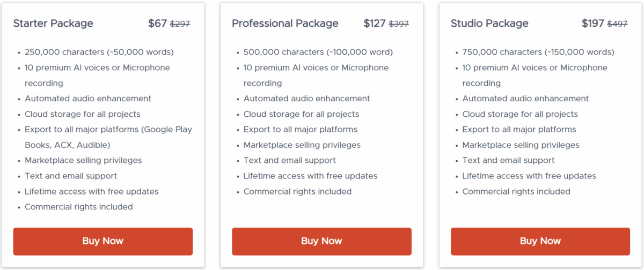This screenshot has height=270, width=644.
Task: Click Buy Now for the Starter Package
Action: (x=103, y=241)
